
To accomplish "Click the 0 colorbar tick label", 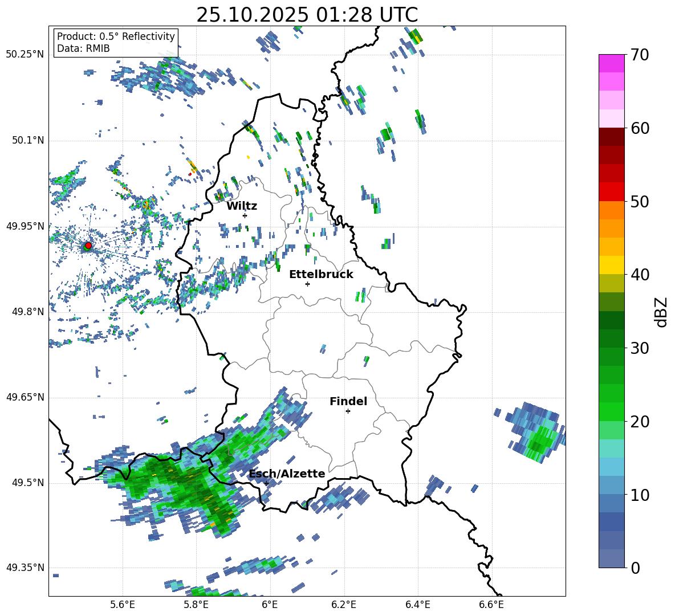I will [x=635, y=568].
